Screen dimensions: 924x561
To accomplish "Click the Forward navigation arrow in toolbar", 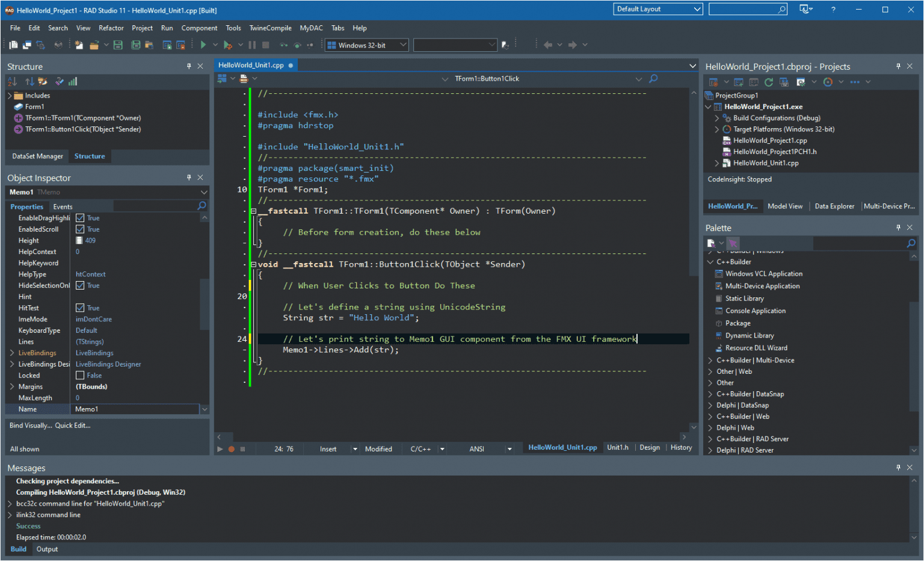I will tap(573, 45).
